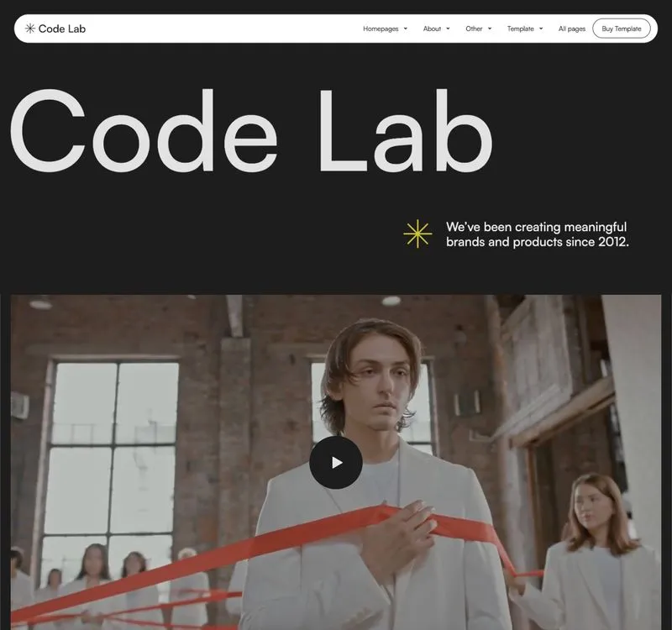672x630 pixels.
Task: Click the Homepages dropdown arrow
Action: pyautogui.click(x=406, y=29)
